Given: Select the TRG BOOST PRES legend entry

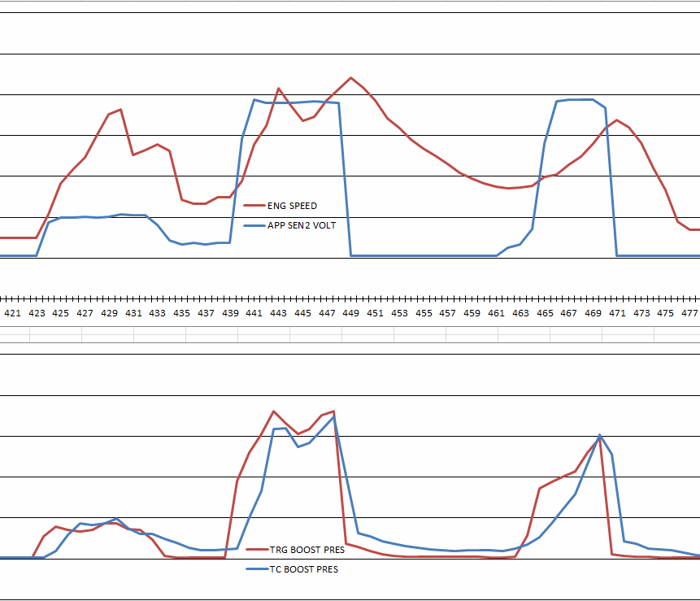Looking at the screenshot, I should [x=296, y=550].
